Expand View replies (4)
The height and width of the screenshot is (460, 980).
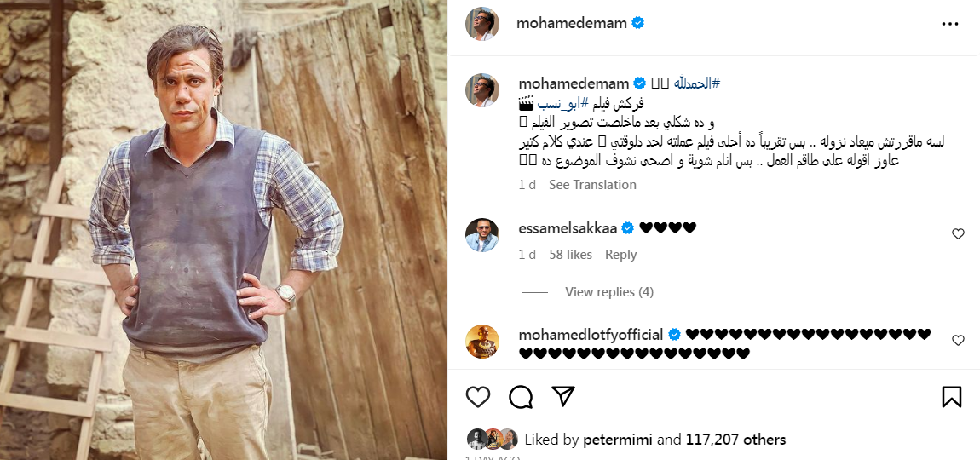coord(609,292)
